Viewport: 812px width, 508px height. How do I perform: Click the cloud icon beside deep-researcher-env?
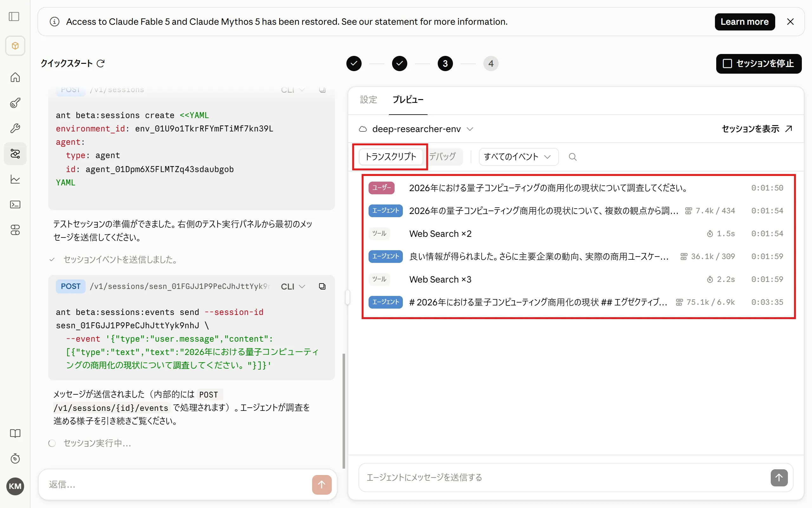tap(363, 129)
